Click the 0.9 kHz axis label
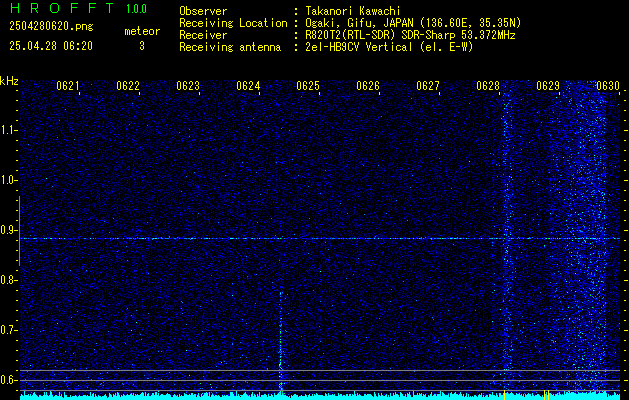 point(8,230)
